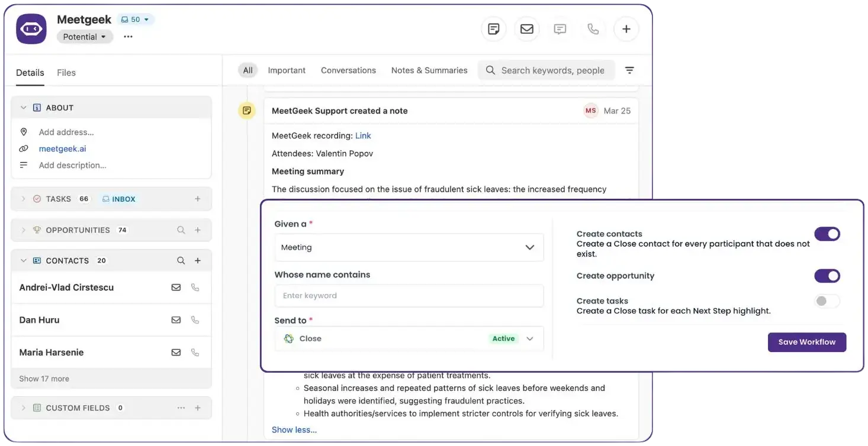Click the yellow note icon beside MeetGeek Support
This screenshot has width=868, height=446.
[247, 111]
